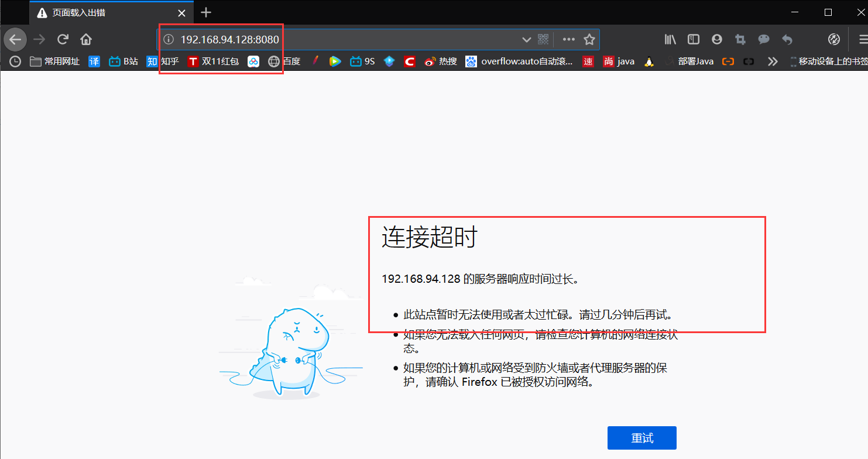
Task: Click the undo arrow icon in toolbar
Action: click(787, 39)
